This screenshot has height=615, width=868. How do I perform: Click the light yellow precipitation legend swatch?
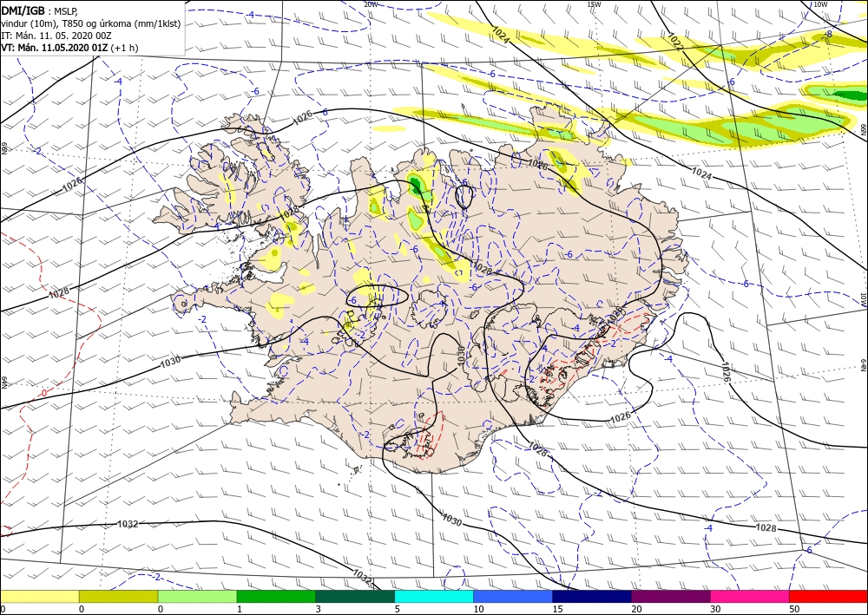click(40, 596)
